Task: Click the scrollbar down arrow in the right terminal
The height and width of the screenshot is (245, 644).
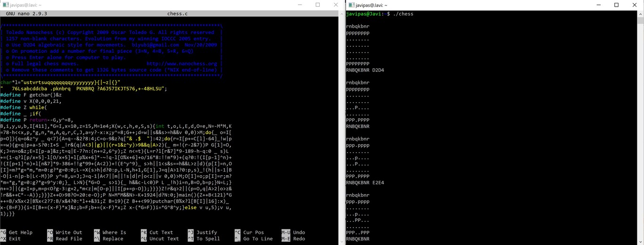Action: (640, 241)
